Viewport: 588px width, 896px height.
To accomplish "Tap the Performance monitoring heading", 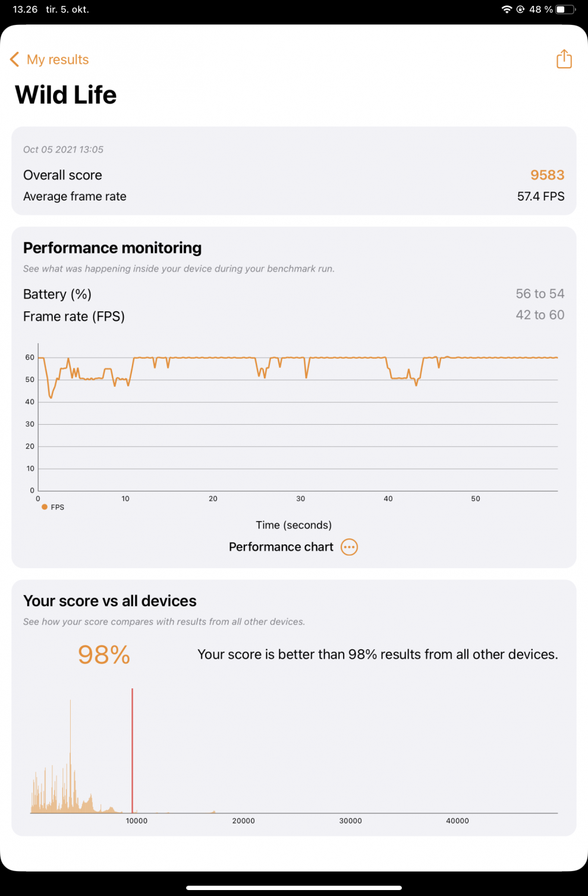I will [112, 248].
